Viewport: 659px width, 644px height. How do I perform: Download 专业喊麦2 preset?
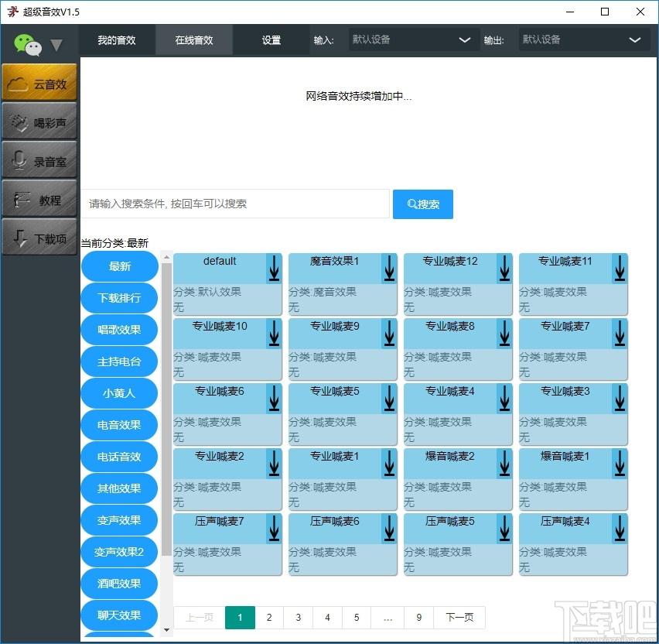coord(274,464)
